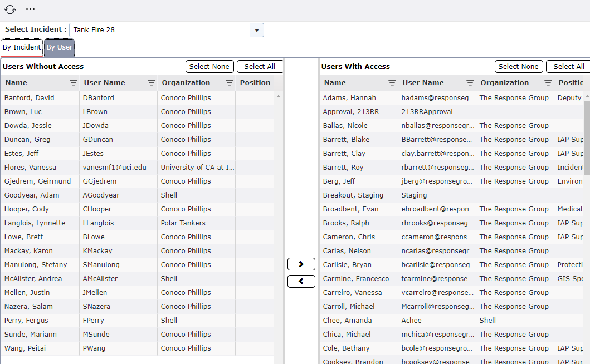Screen dimensions: 590x364
Task: Click Select All for Users Without Access
Action: click(260, 66)
